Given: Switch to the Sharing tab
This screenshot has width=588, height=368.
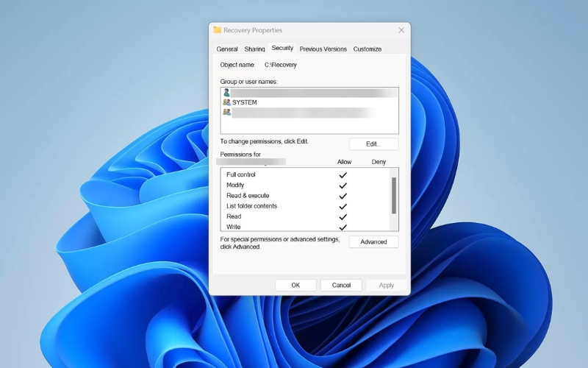Looking at the screenshot, I should click(x=254, y=49).
